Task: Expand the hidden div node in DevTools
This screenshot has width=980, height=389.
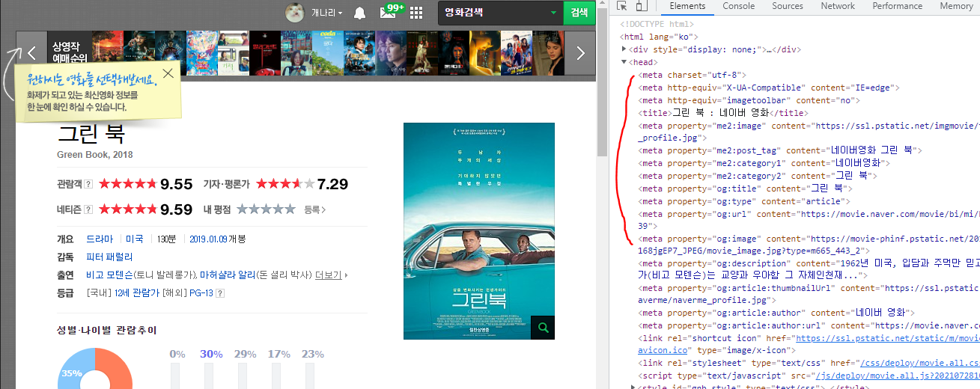Action: [625, 49]
